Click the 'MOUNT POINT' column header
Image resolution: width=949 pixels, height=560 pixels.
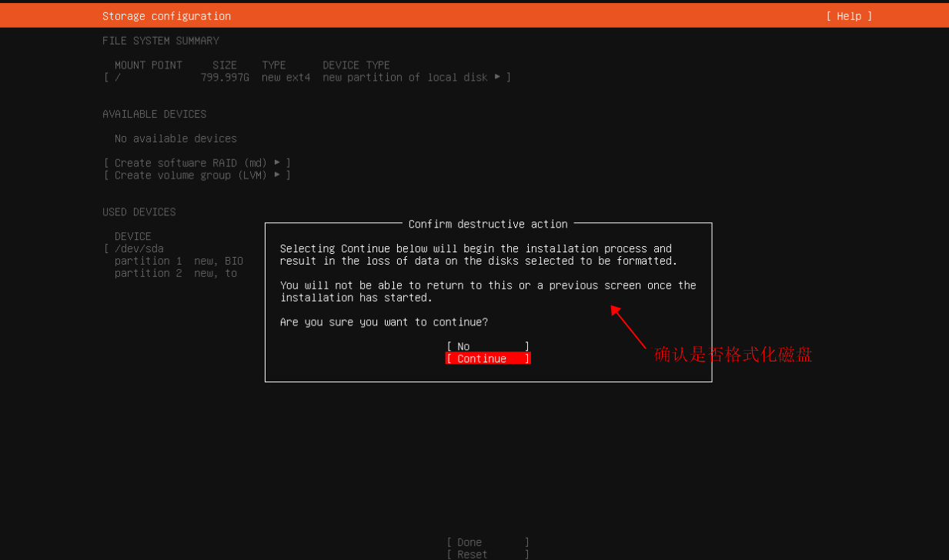(149, 65)
